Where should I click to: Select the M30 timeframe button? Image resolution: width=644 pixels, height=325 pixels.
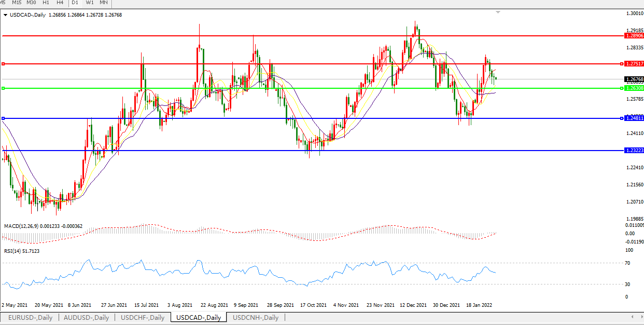pos(31,3)
